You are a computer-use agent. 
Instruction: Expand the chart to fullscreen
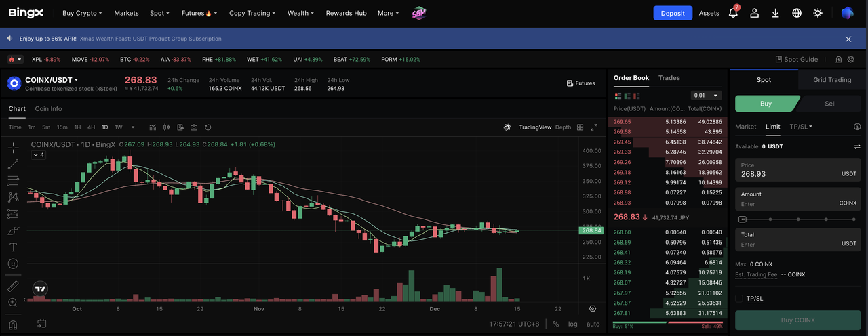[x=594, y=127]
